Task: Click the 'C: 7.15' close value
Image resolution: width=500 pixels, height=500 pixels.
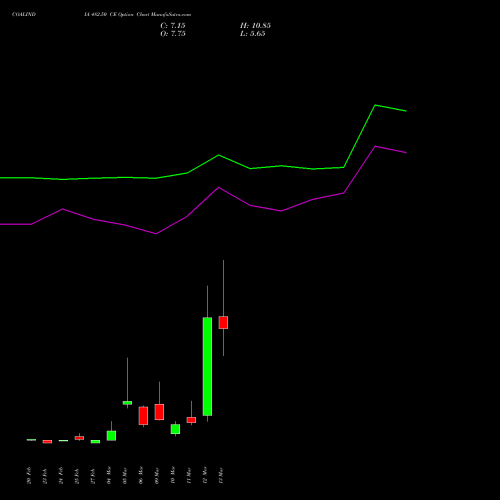Action: pyautogui.click(x=173, y=26)
